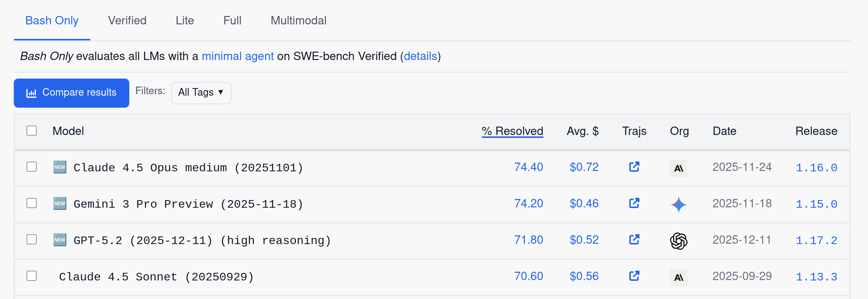The height and width of the screenshot is (299, 868).
Task: Click the Anthropic org icon for Claude Opus
Action: tap(679, 168)
